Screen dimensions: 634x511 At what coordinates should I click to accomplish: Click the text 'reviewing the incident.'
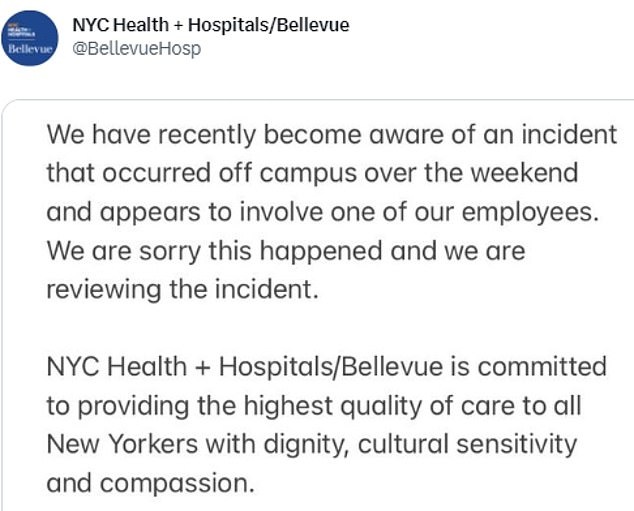(x=182, y=289)
